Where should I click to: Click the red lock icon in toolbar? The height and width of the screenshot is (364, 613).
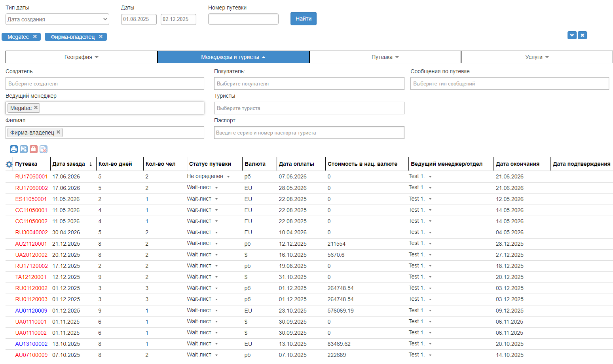coord(34,149)
